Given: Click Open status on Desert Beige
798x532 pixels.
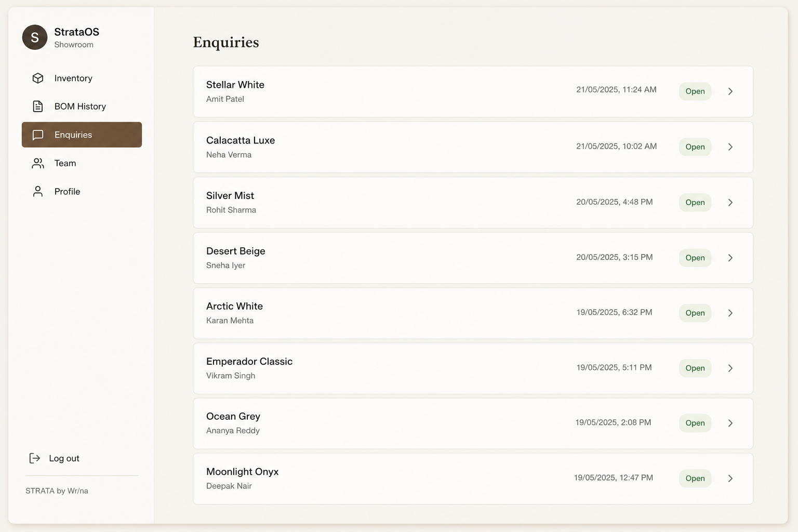Looking at the screenshot, I should point(695,258).
